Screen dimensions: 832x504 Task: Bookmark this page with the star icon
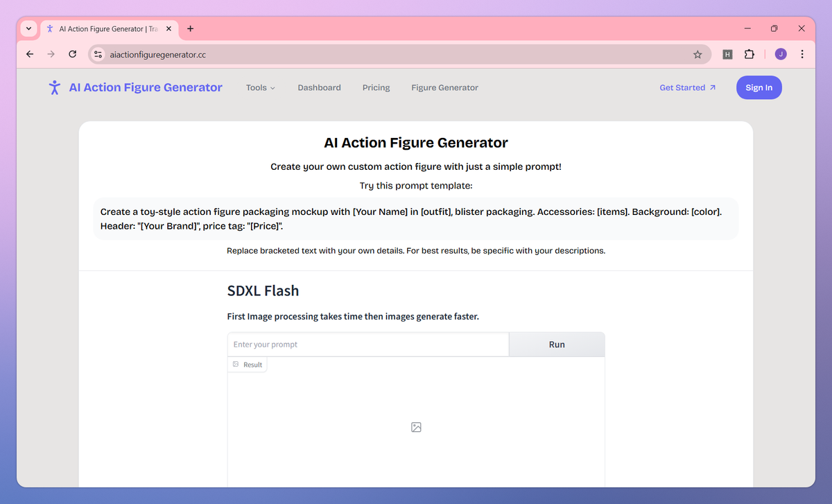697,53
